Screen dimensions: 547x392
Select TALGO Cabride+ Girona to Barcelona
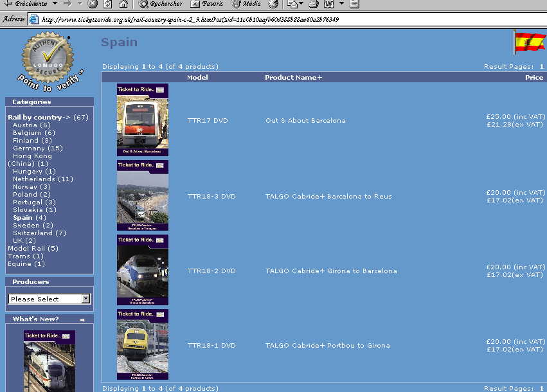click(331, 271)
